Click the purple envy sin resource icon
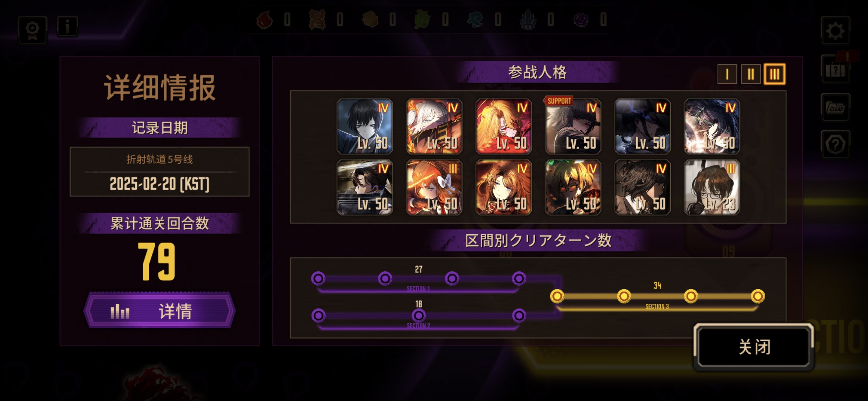The height and width of the screenshot is (401, 868). pyautogui.click(x=581, y=19)
